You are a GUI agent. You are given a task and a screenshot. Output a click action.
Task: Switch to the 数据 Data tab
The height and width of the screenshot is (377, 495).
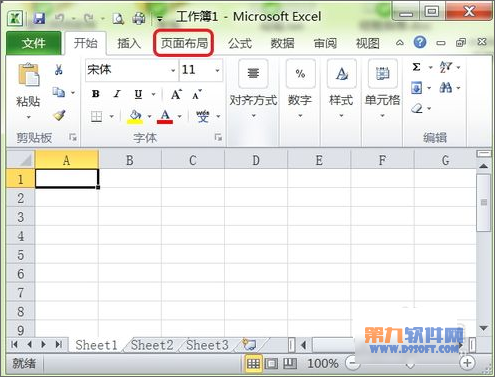[282, 43]
